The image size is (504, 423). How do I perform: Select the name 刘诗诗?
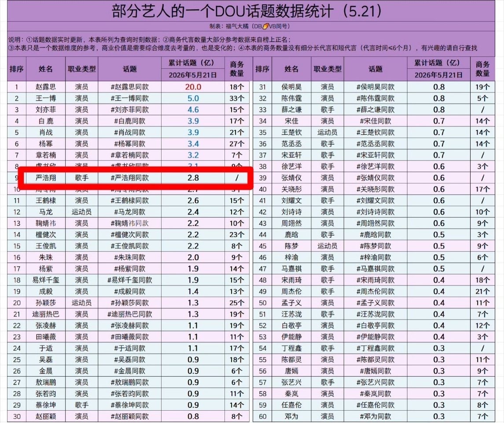(291, 212)
